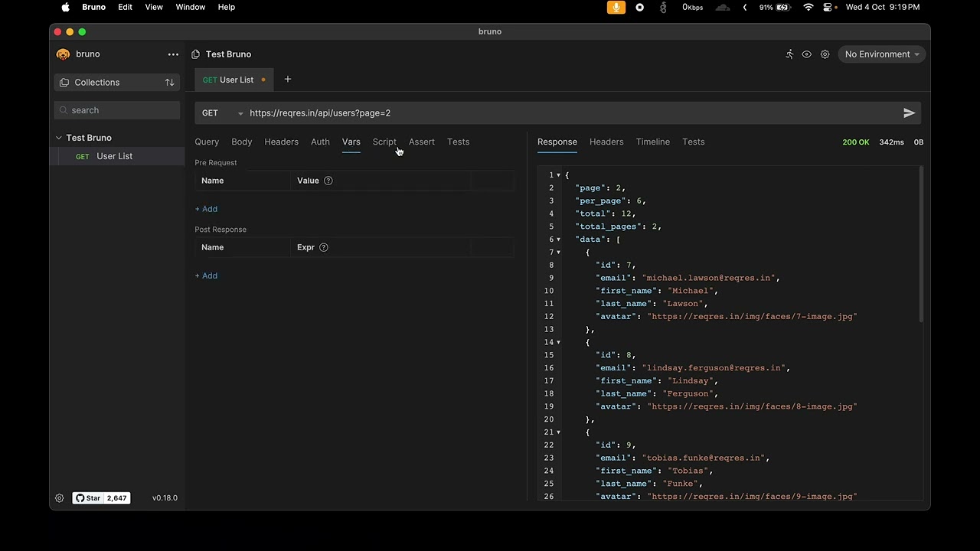Fold the object at line 7
The width and height of the screenshot is (980, 551).
tap(558, 253)
